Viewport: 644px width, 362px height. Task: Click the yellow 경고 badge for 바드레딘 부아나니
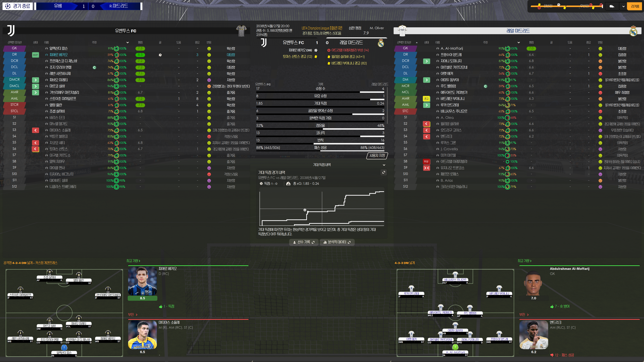[x=426, y=99]
